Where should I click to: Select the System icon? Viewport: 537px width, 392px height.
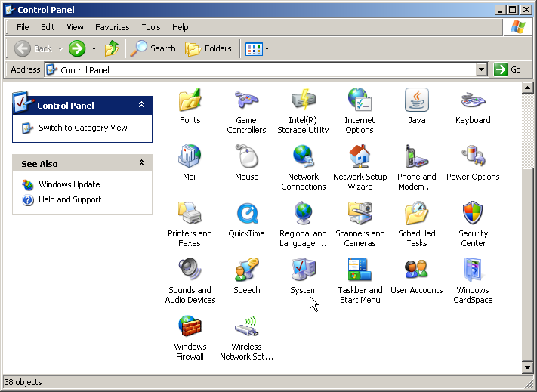click(x=303, y=270)
